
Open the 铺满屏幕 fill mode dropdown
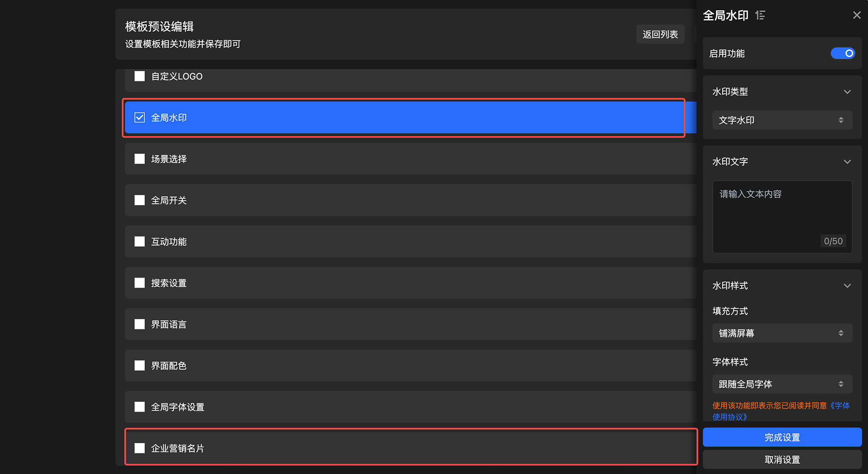[x=782, y=333]
